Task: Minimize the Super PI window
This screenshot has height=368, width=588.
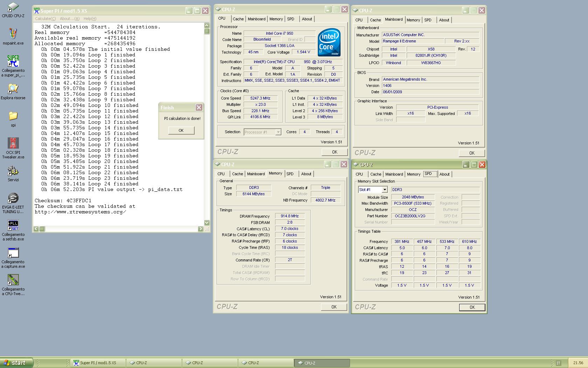Action: point(189,11)
